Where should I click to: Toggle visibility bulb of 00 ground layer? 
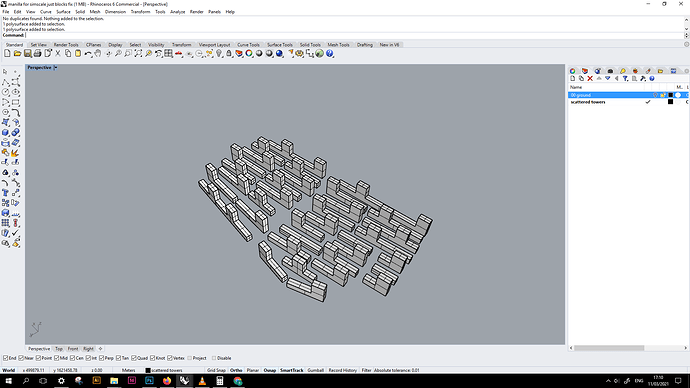coord(655,95)
